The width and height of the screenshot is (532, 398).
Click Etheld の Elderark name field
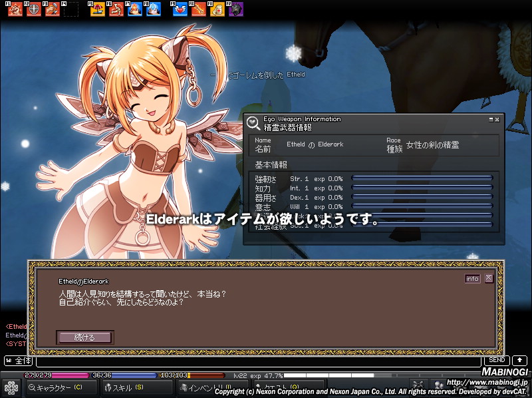[x=315, y=144]
